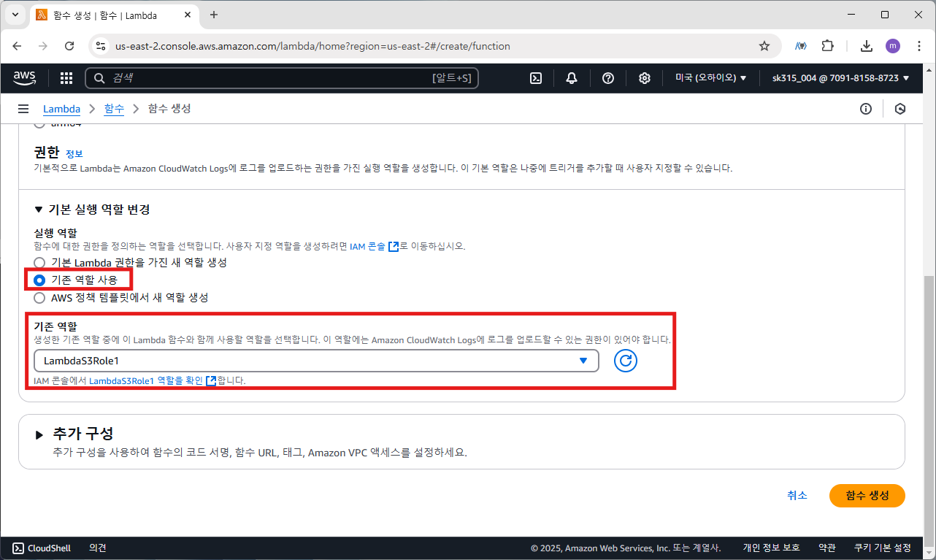Viewport: 936px width, 560px height.
Task: Open the tab search dropdown arrow
Action: (x=15, y=15)
